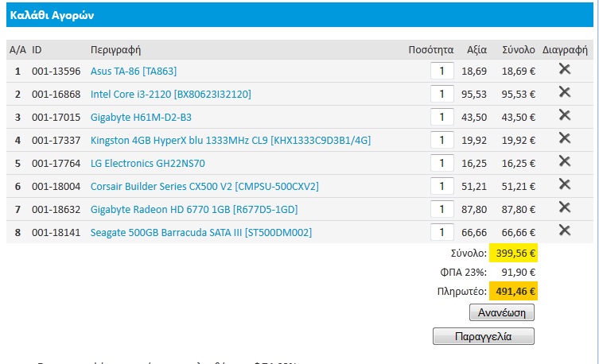Select product ID 001-18141
This screenshot has height=364, width=599.
click(56, 233)
